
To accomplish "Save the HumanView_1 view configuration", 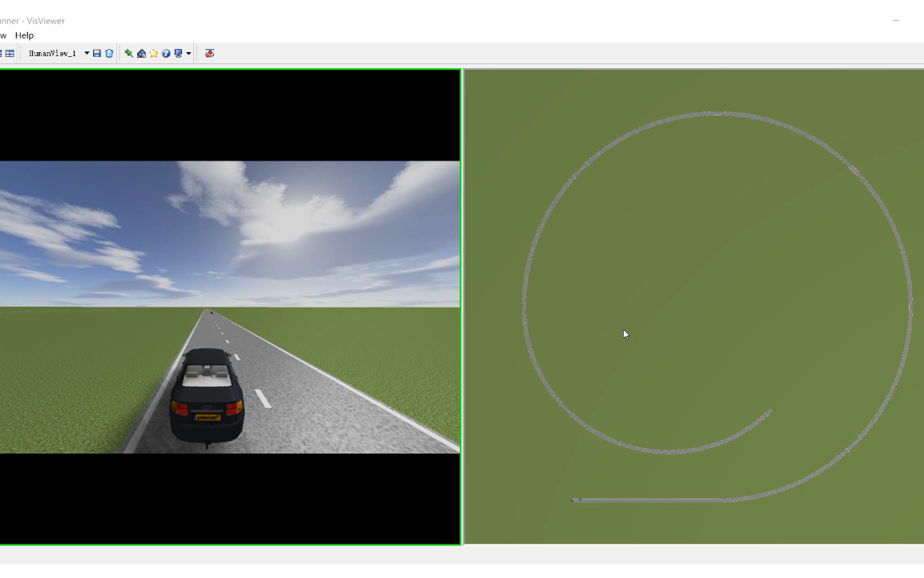I will (x=97, y=53).
